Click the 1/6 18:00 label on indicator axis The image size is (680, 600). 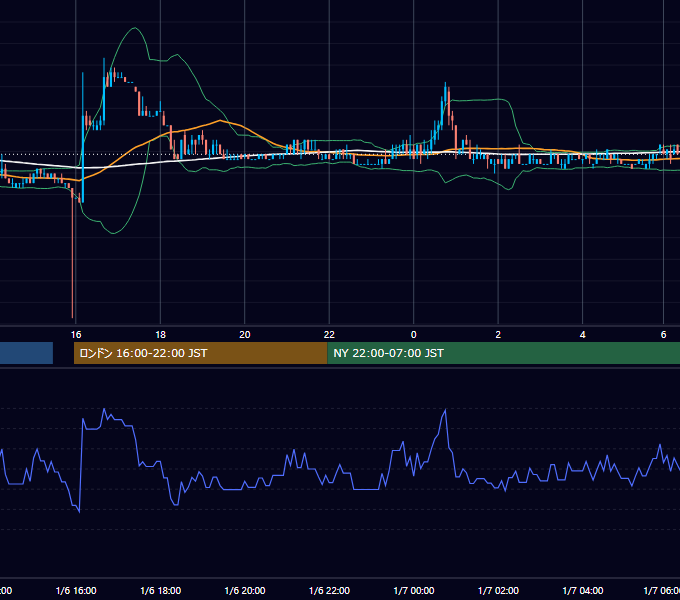160,590
